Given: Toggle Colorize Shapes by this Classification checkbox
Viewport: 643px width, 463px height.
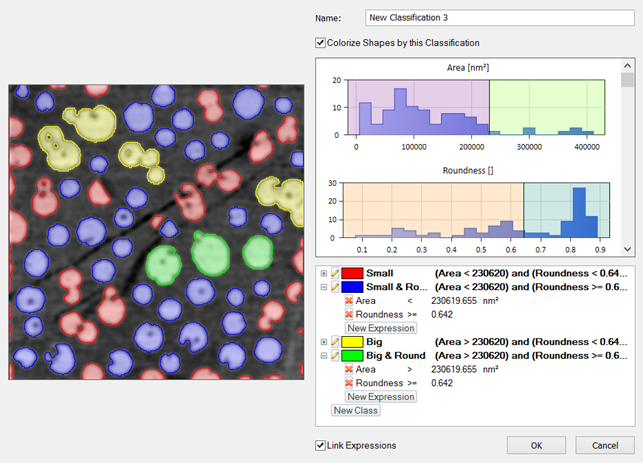Looking at the screenshot, I should pyautogui.click(x=320, y=43).
